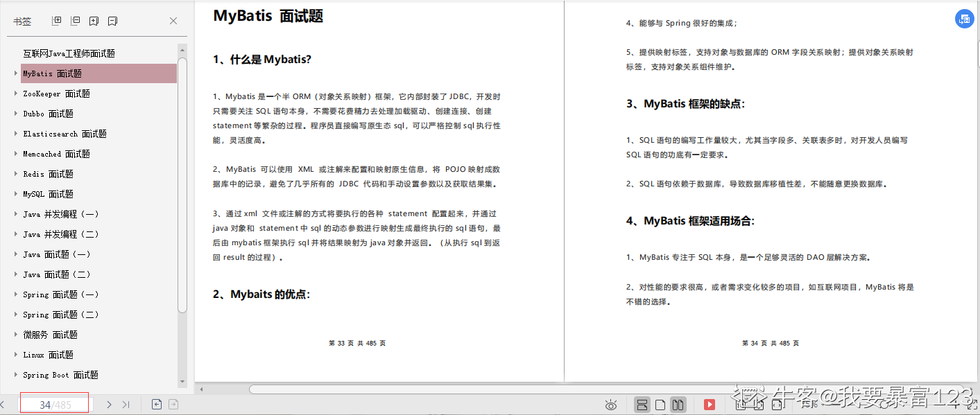
Task: Expand the Spring 面试题（二）bookmark
Action: coord(16,315)
